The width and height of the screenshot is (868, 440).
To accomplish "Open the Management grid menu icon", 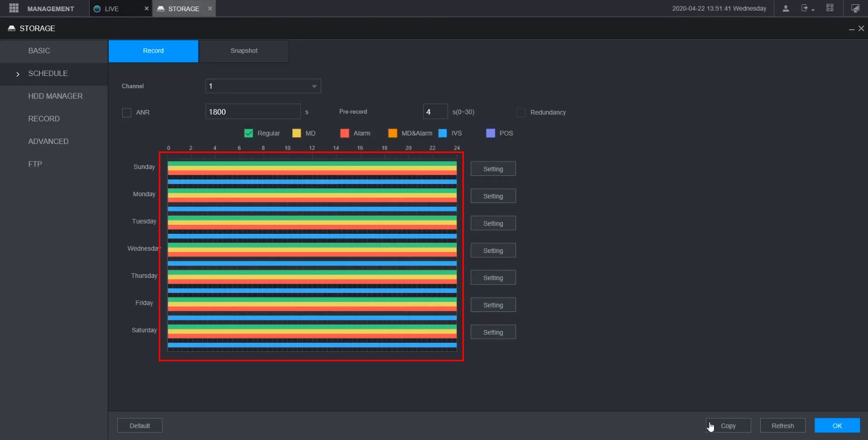I will 14,9.
